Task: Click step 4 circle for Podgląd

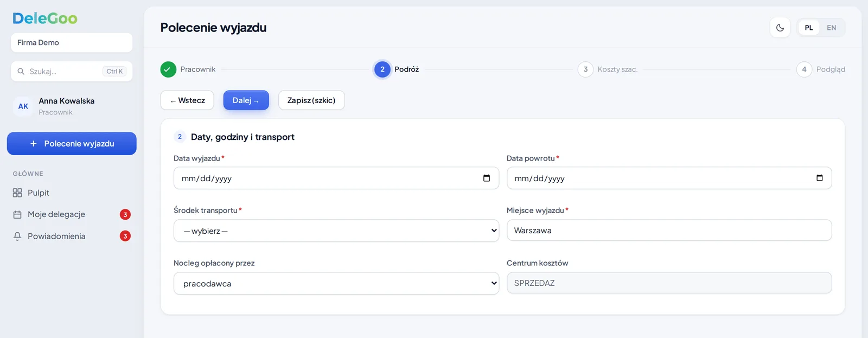Action: (x=804, y=69)
